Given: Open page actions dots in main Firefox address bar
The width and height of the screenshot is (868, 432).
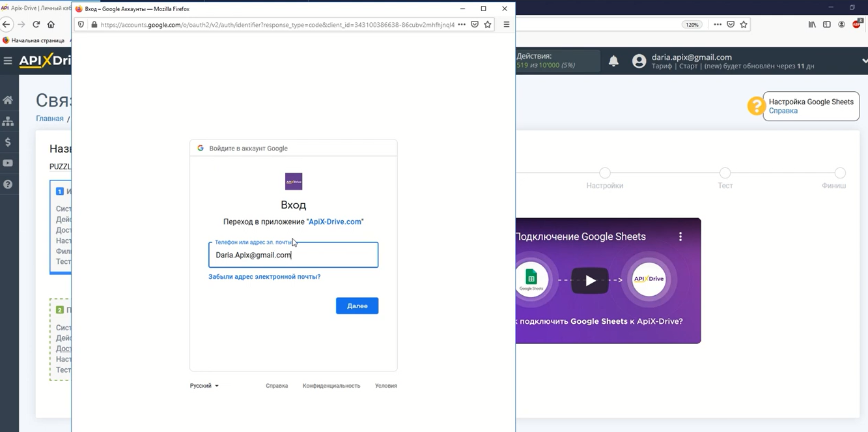Looking at the screenshot, I should [x=718, y=25].
